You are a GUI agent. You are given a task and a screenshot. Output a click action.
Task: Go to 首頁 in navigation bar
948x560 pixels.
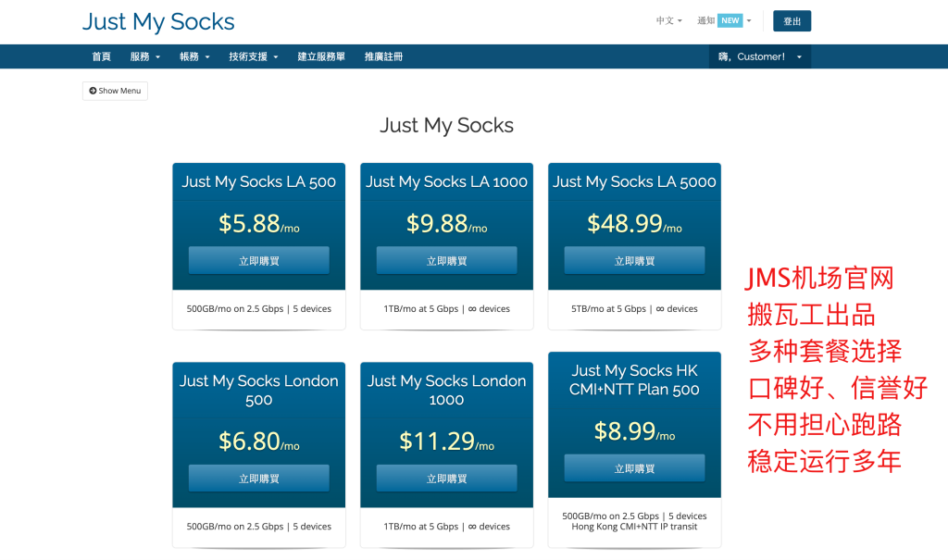101,56
